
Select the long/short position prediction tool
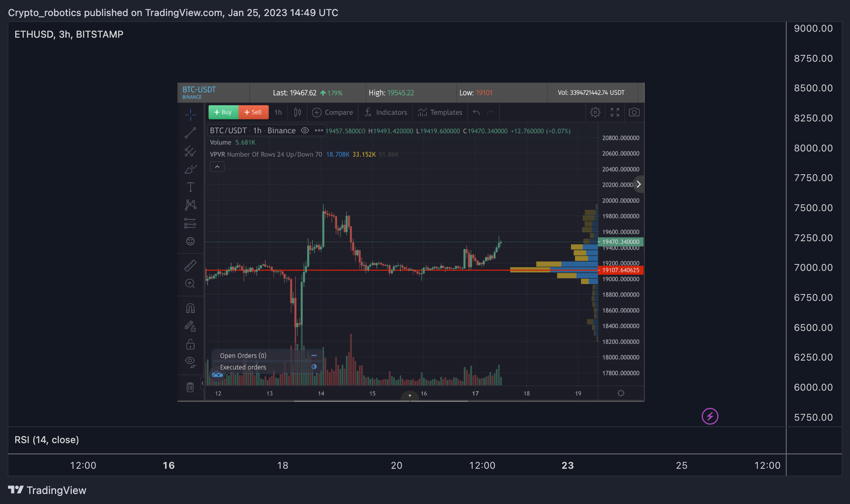(190, 223)
